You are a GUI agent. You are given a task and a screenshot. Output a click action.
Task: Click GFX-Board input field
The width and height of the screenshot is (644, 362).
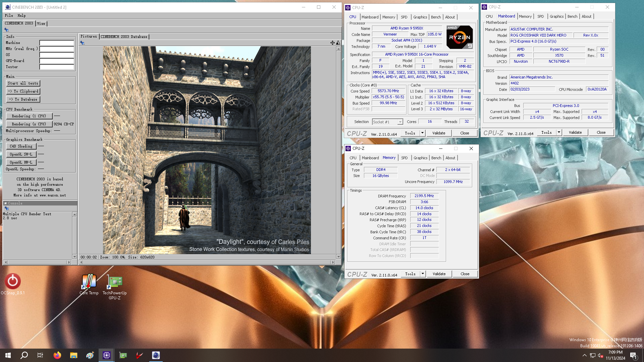click(57, 61)
